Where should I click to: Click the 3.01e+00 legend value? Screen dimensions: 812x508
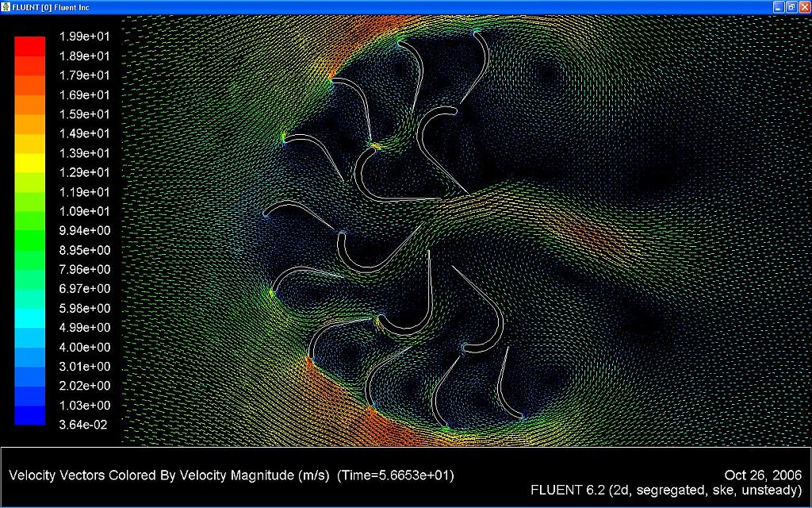tap(84, 367)
